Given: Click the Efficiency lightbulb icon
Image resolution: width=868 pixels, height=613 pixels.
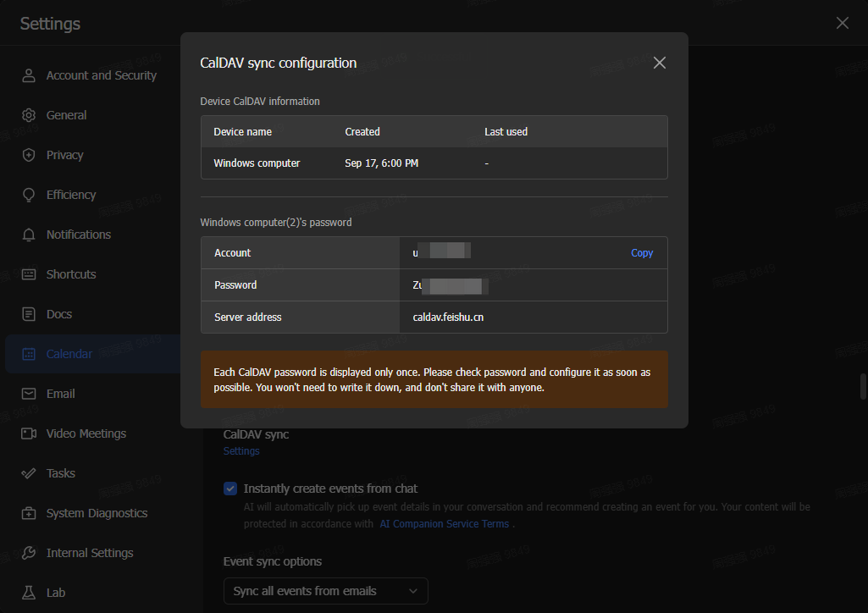Looking at the screenshot, I should tap(29, 195).
